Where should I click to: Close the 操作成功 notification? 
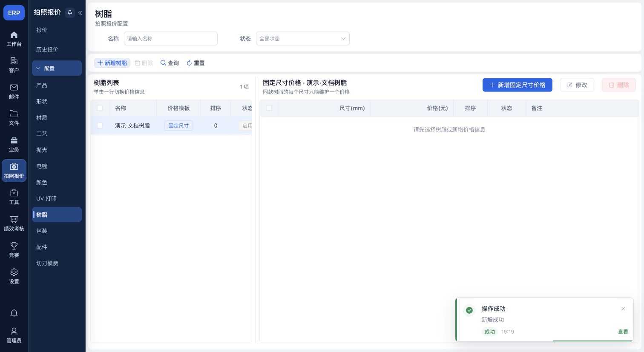pyautogui.click(x=623, y=309)
